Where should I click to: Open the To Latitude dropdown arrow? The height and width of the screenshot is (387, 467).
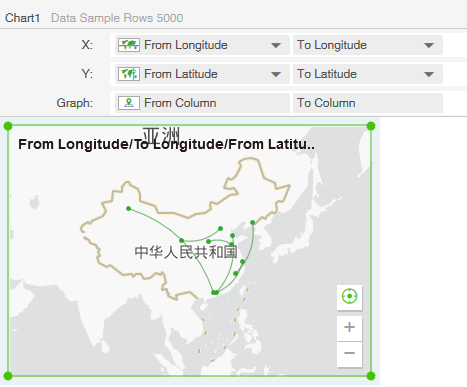pyautogui.click(x=429, y=74)
